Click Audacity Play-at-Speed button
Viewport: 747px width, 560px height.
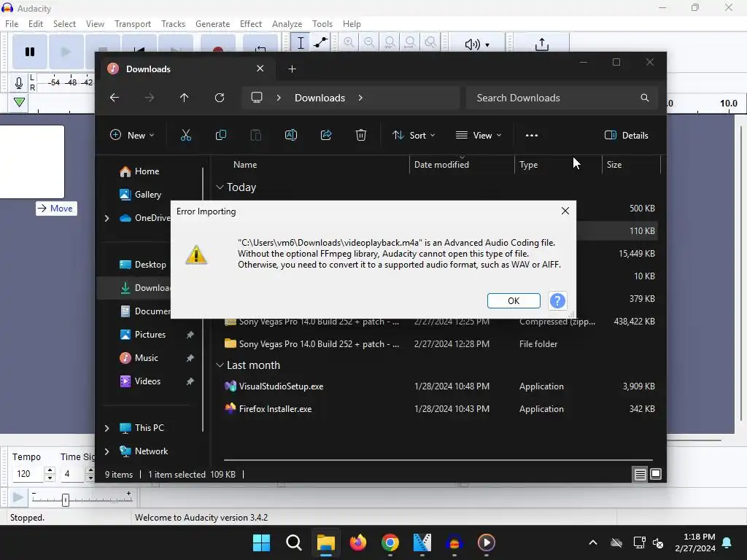click(18, 498)
